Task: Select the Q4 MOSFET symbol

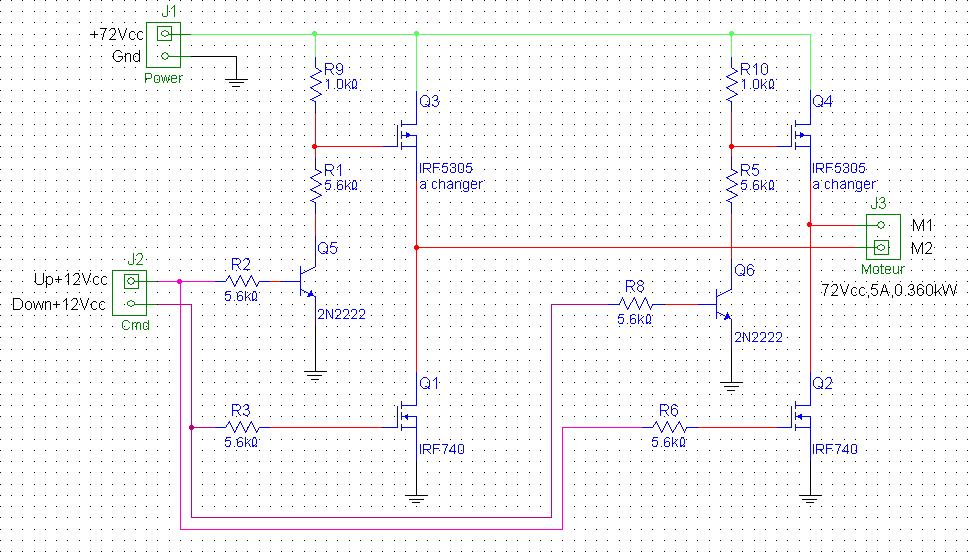Action: tap(802, 135)
